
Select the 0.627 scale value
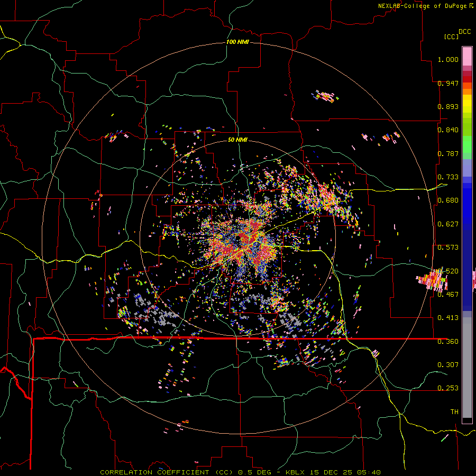[448, 224]
